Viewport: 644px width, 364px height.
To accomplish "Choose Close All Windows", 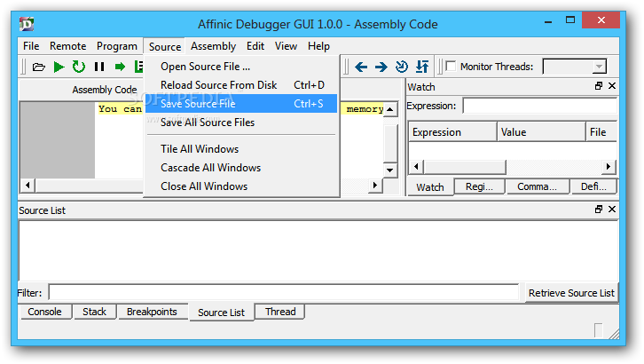I will pos(241,186).
